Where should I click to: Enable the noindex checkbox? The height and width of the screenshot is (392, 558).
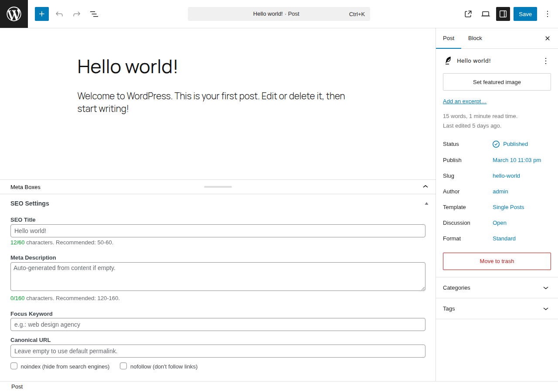pos(14,366)
